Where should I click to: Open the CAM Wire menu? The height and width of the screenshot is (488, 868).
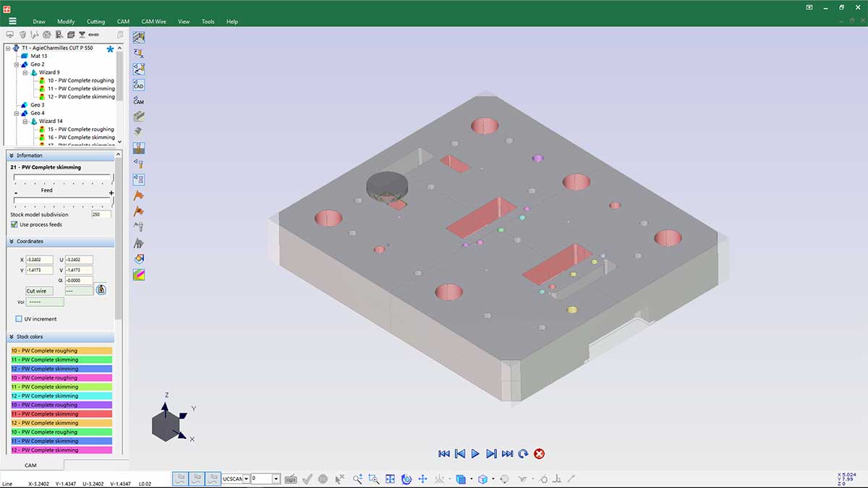(153, 21)
